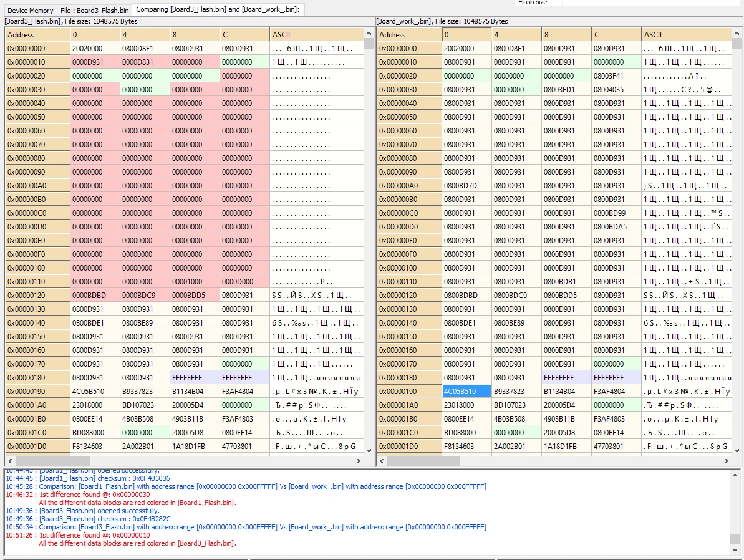Select the red cell 0000D931 at row 0x00000010

coord(95,62)
